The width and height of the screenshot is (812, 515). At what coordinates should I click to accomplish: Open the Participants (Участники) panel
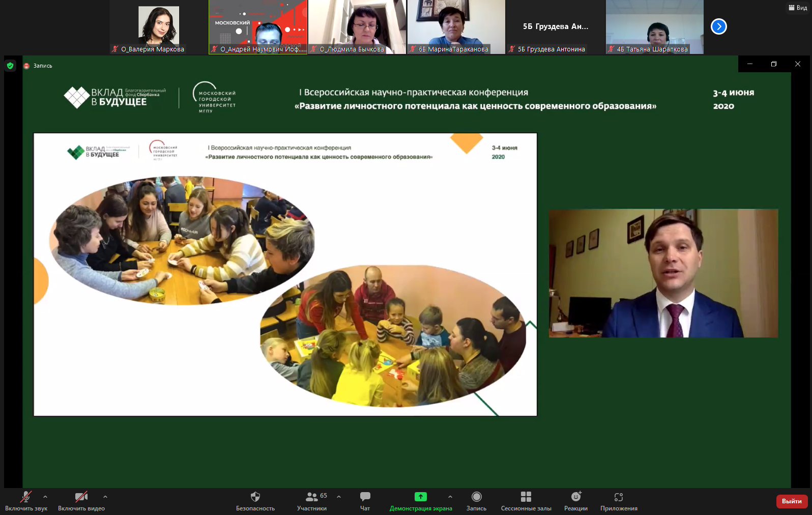click(312, 497)
